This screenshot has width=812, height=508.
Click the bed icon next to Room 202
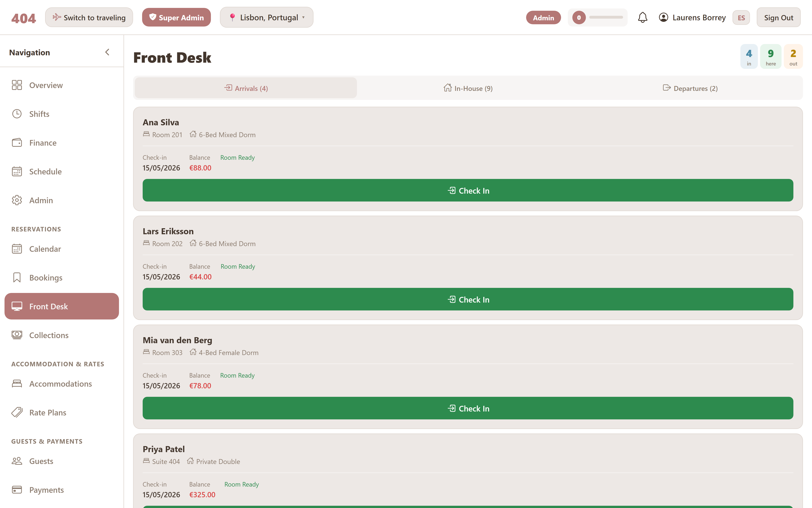(146, 243)
